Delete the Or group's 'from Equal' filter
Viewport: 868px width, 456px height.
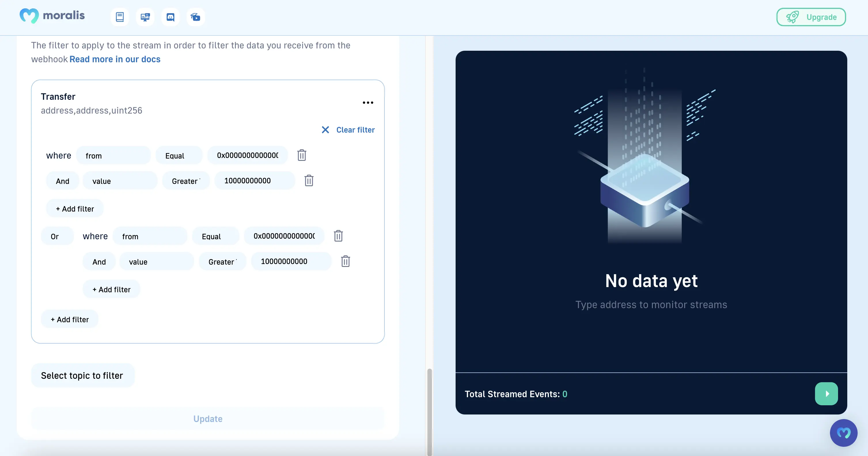point(338,236)
